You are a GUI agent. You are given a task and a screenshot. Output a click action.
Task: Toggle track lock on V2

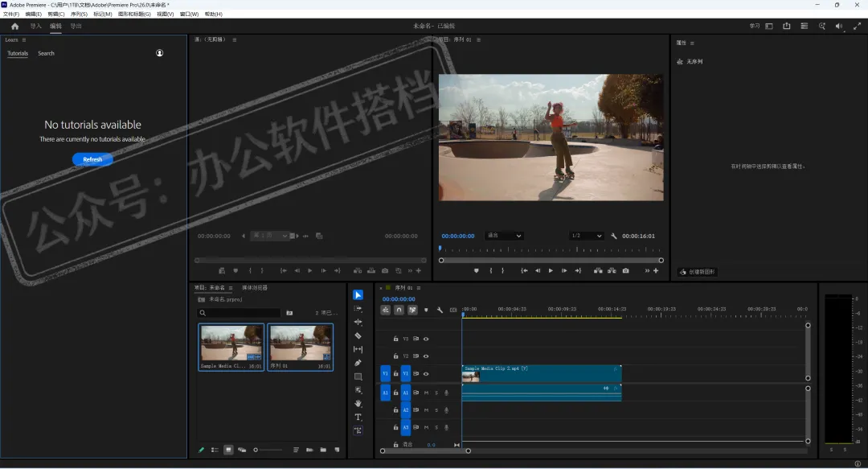tap(395, 356)
